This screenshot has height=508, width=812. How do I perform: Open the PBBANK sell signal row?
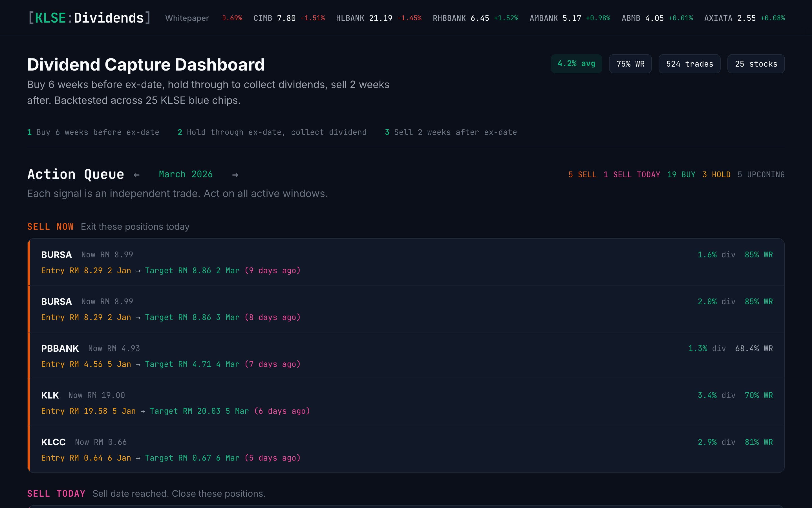(406, 356)
